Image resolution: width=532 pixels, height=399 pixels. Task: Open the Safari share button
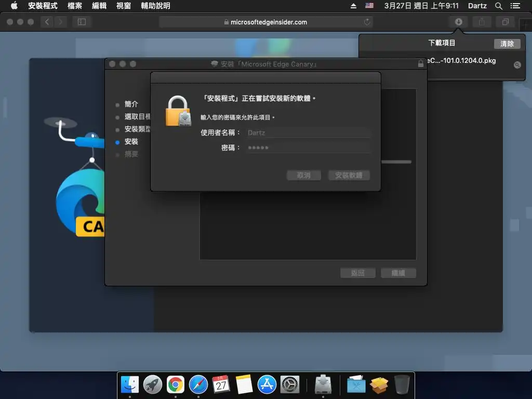(x=482, y=22)
